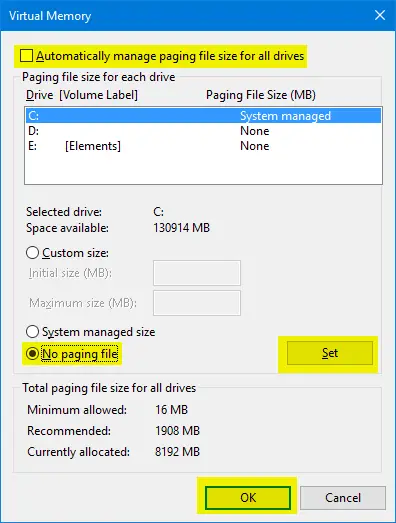Viewport: 396px width, 523px height.
Task: Select drive D: row in list
Action: point(203,131)
